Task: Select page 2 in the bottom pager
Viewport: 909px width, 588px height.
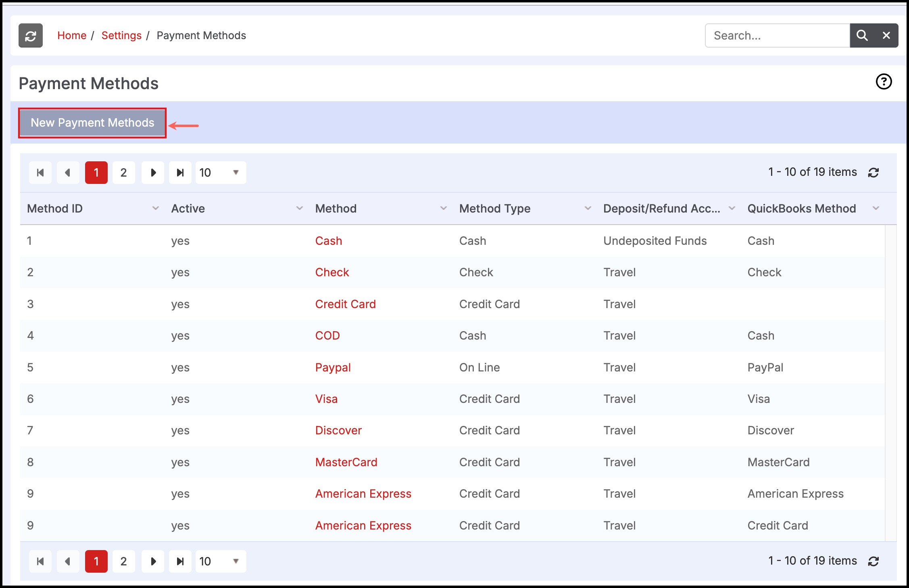Action: point(123,561)
